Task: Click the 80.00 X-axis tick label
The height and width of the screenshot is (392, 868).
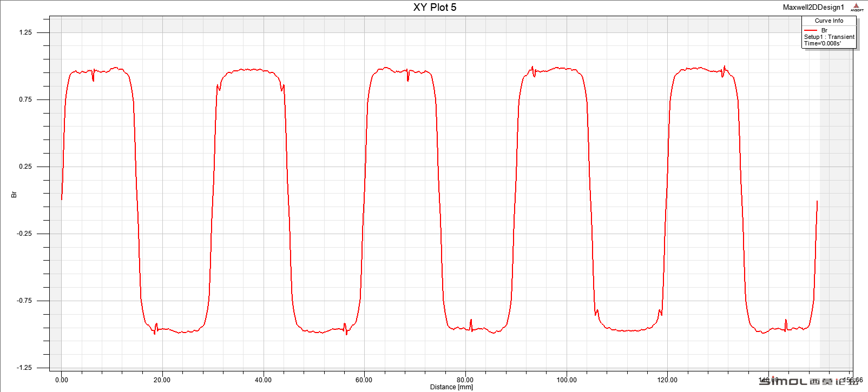Action: click(x=465, y=380)
